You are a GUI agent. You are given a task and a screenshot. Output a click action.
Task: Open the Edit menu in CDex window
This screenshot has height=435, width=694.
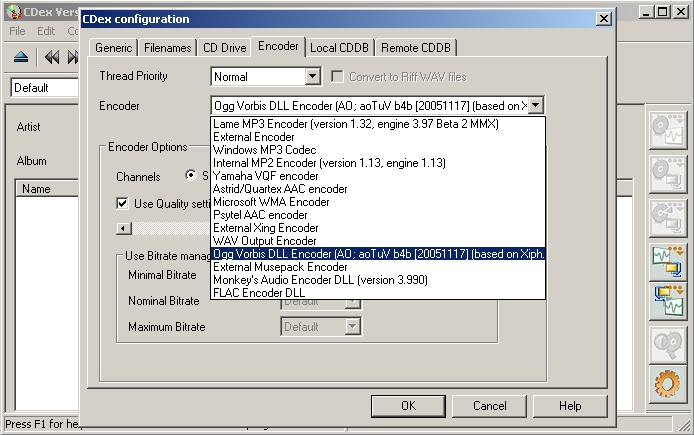46,31
